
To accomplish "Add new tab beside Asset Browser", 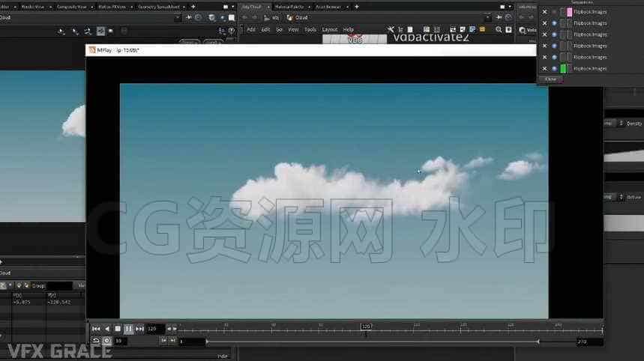I will click(x=357, y=7).
